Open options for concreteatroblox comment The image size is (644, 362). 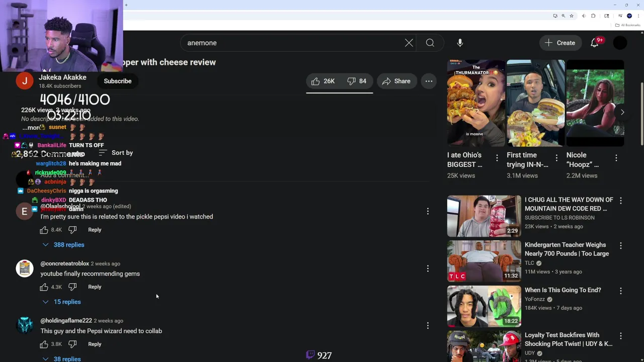tap(428, 269)
